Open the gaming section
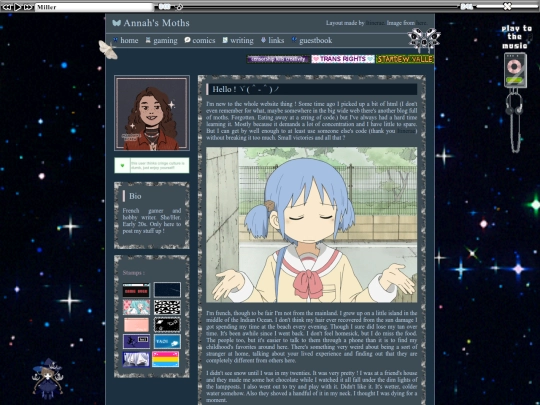540x405 pixels. (165, 40)
